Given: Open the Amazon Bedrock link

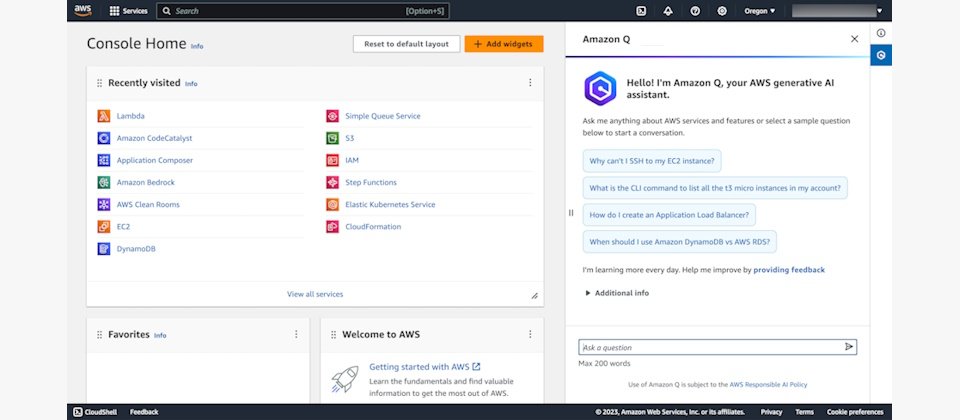Looking at the screenshot, I should 146,182.
